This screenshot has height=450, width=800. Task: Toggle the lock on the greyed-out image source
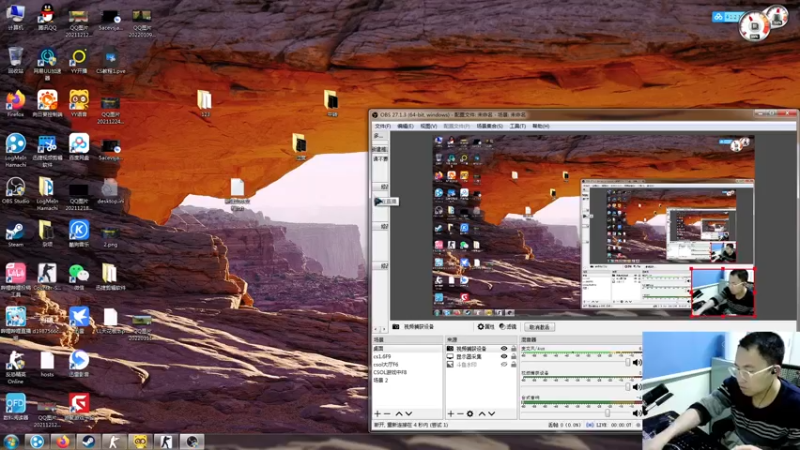tap(514, 365)
